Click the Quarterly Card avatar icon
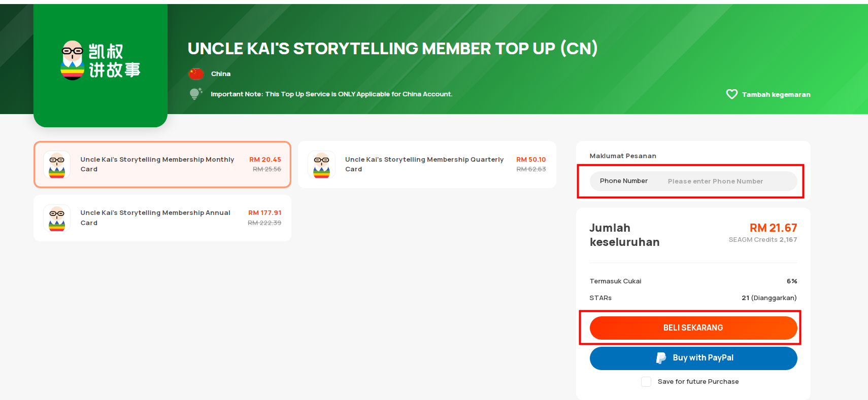 pos(321,165)
